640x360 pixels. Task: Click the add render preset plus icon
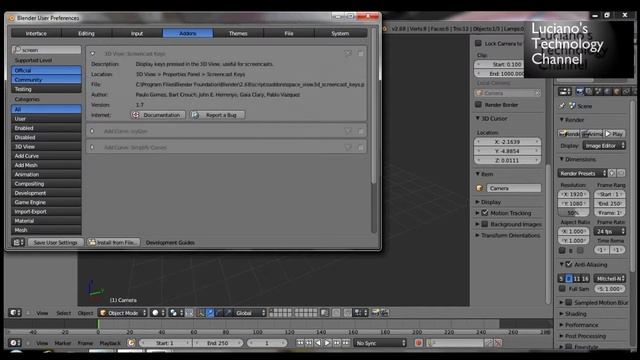(612, 173)
